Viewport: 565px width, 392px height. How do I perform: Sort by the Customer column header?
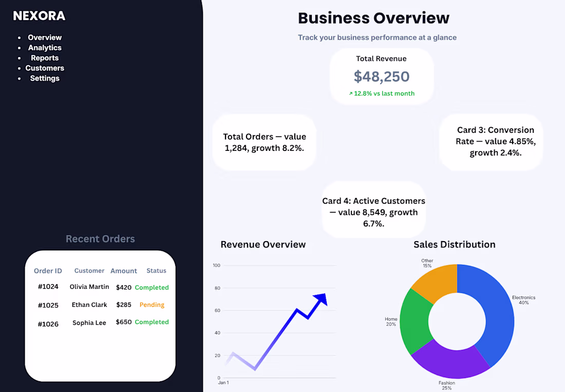click(89, 271)
